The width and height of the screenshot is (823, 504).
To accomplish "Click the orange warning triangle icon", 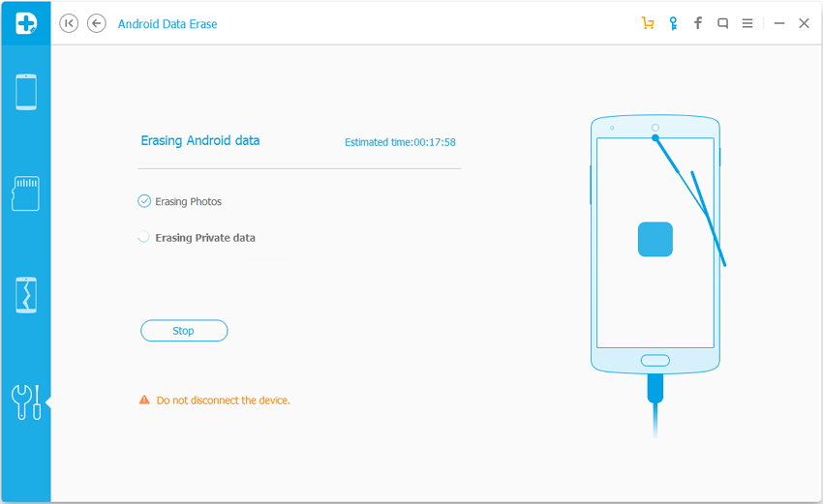I will pyautogui.click(x=144, y=400).
